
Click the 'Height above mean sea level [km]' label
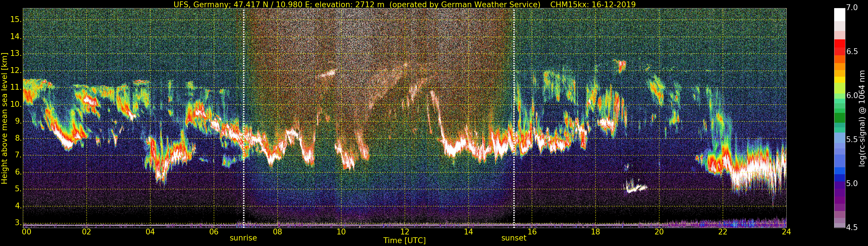pyautogui.click(x=4, y=118)
